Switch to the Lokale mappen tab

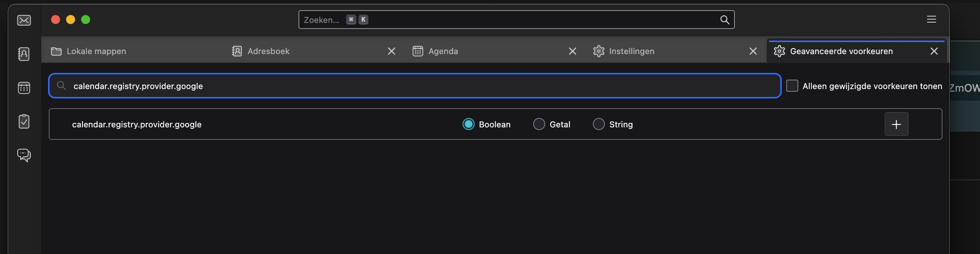tap(96, 51)
